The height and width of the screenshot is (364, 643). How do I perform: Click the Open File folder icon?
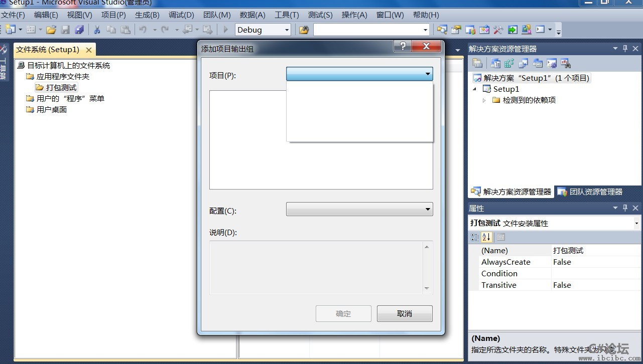coord(51,30)
